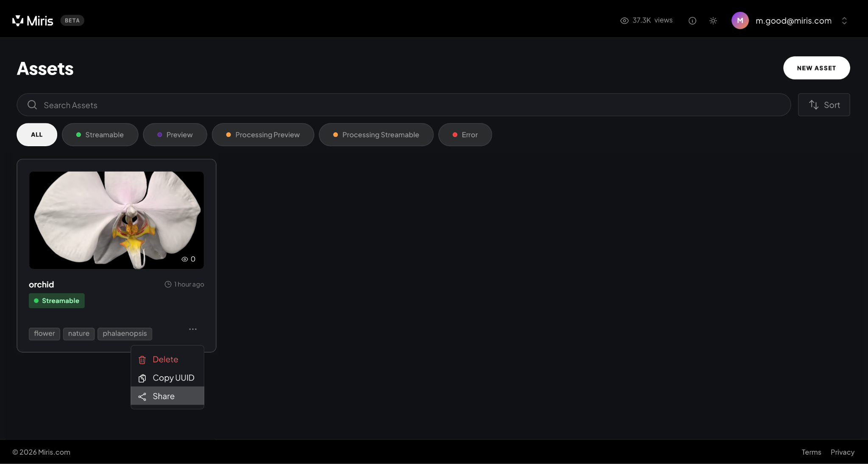868x464 pixels.
Task: Click the search magnifier icon
Action: click(x=32, y=105)
